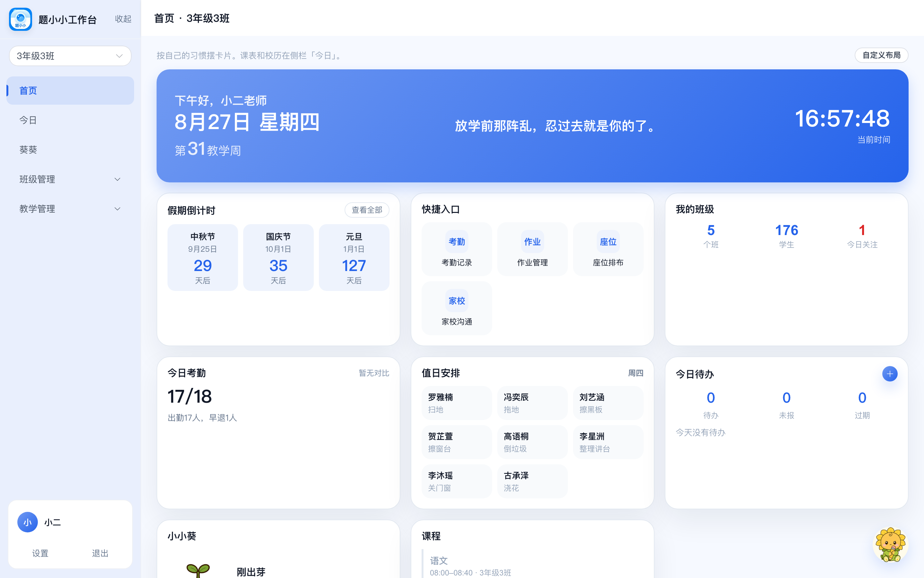Open the 家校 communication shortcut icon
Viewport: 924px width, 578px height.
click(x=457, y=301)
